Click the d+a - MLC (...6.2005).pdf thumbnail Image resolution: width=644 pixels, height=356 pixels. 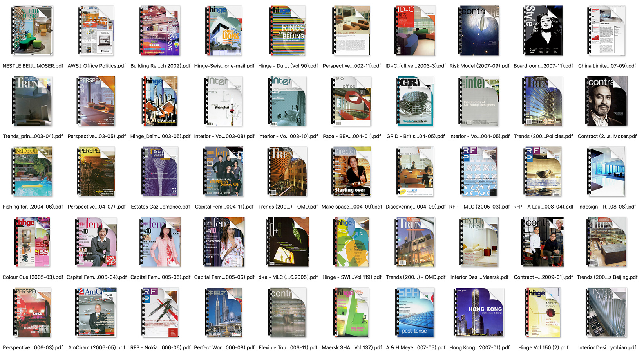point(288,242)
